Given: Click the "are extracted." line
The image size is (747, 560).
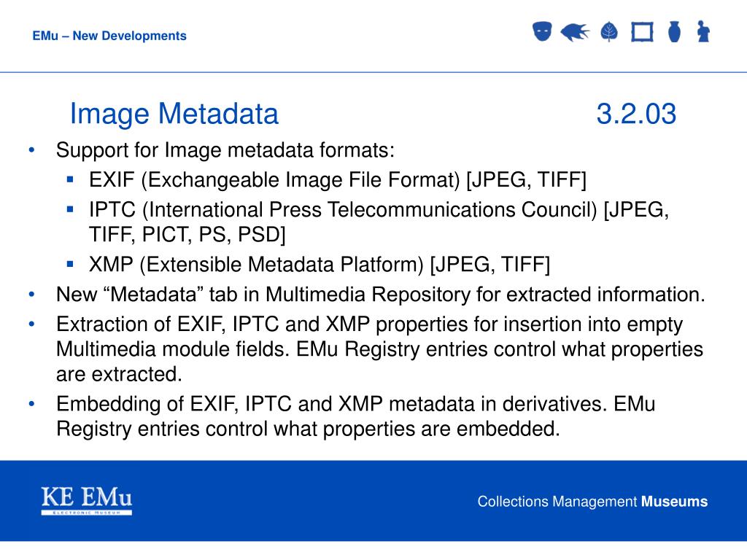Looking at the screenshot, I should pos(119,375).
